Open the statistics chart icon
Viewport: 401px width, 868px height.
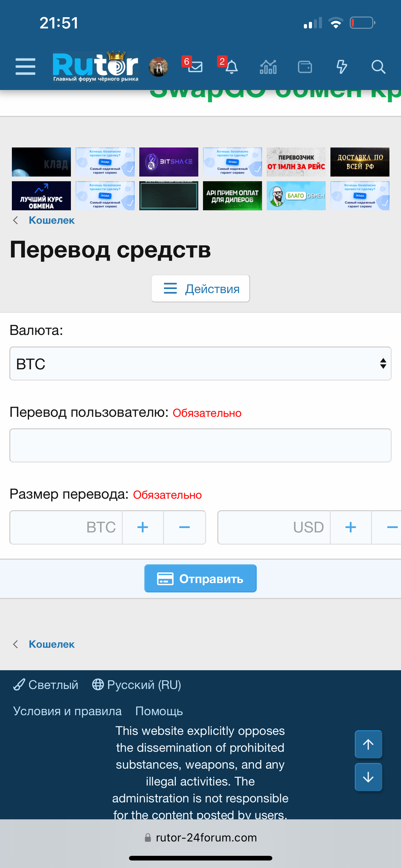tap(268, 67)
